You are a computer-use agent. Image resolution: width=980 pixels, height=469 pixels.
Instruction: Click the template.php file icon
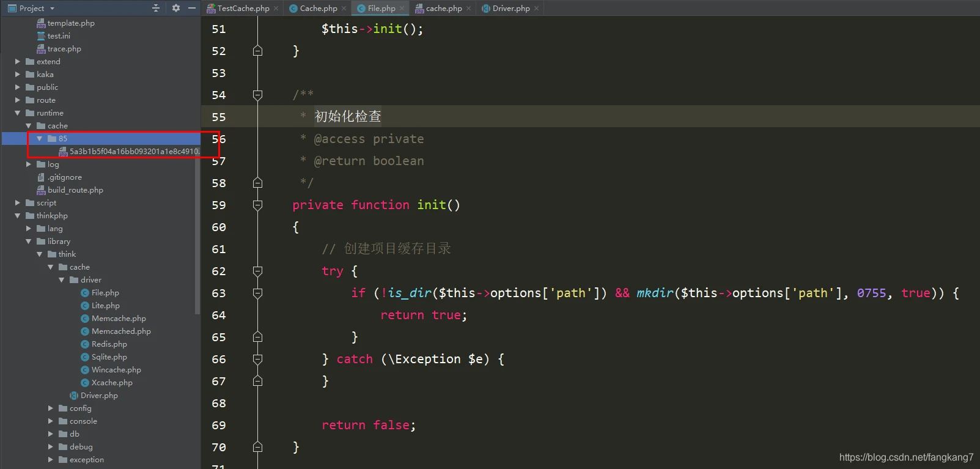tap(41, 23)
